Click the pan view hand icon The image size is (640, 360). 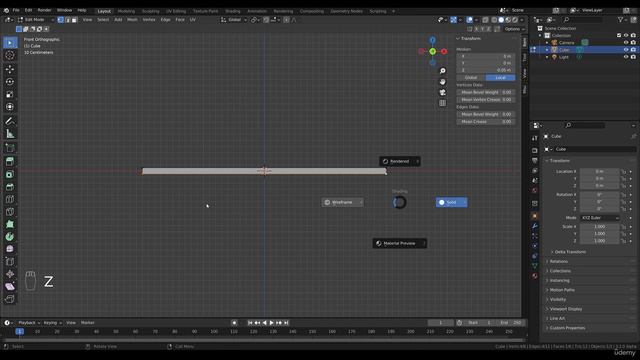point(442,82)
